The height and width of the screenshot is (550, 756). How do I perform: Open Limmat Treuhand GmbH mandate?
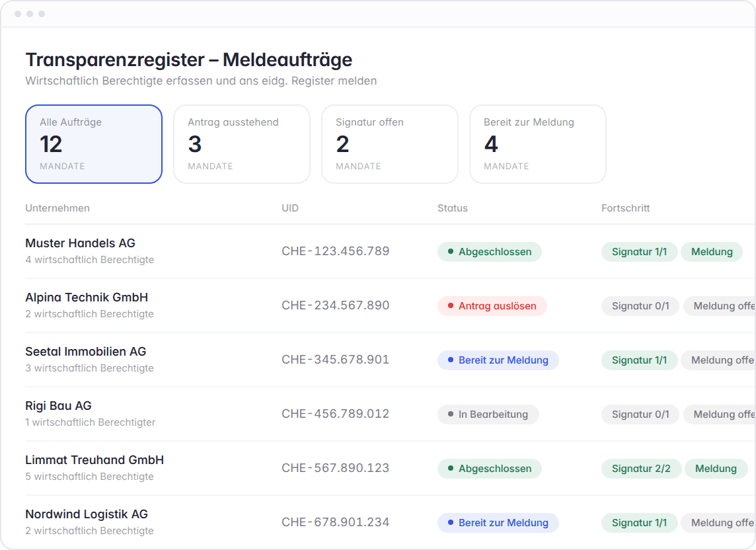tap(391, 468)
